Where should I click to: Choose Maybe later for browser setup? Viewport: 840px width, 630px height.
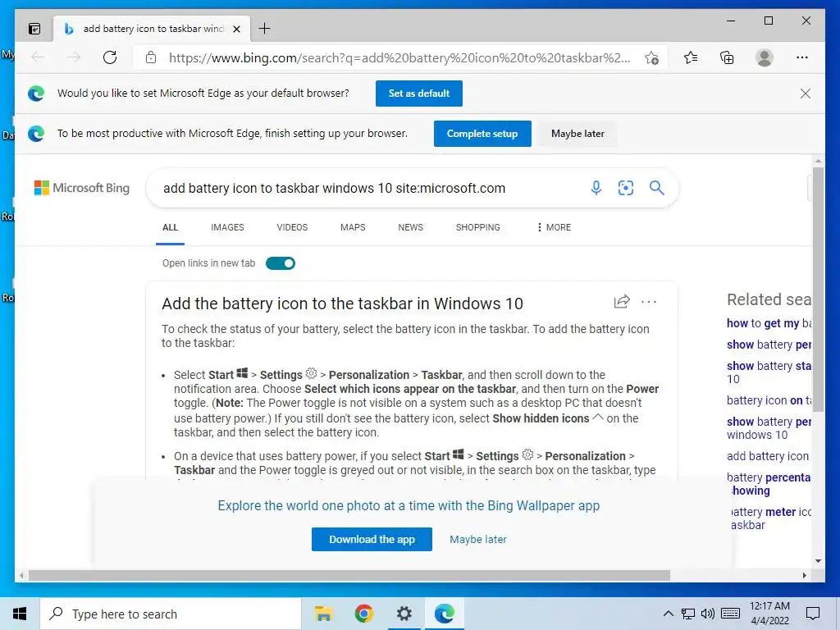577,134
